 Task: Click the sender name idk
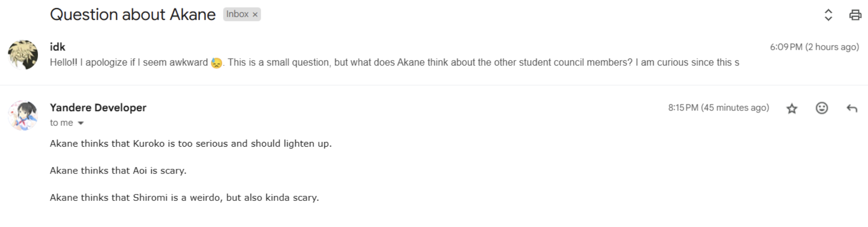pyautogui.click(x=57, y=47)
